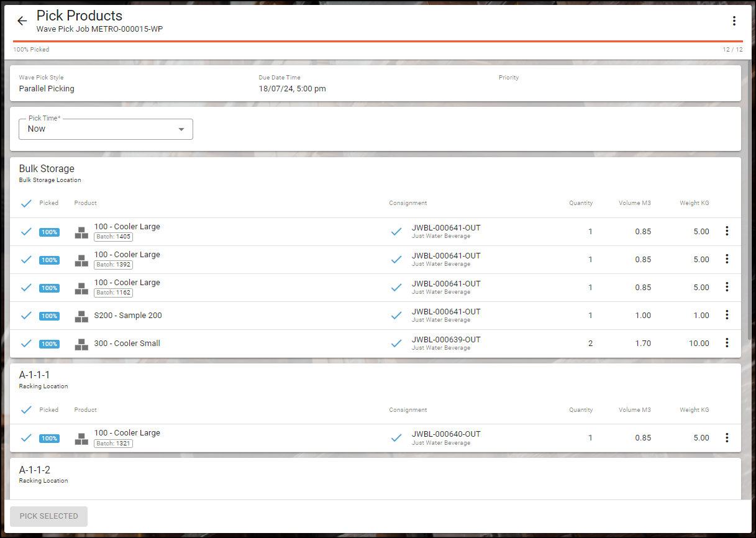The image size is (756, 538).
Task: Click product boxes icon for S200 - Sample 200
Action: (81, 316)
